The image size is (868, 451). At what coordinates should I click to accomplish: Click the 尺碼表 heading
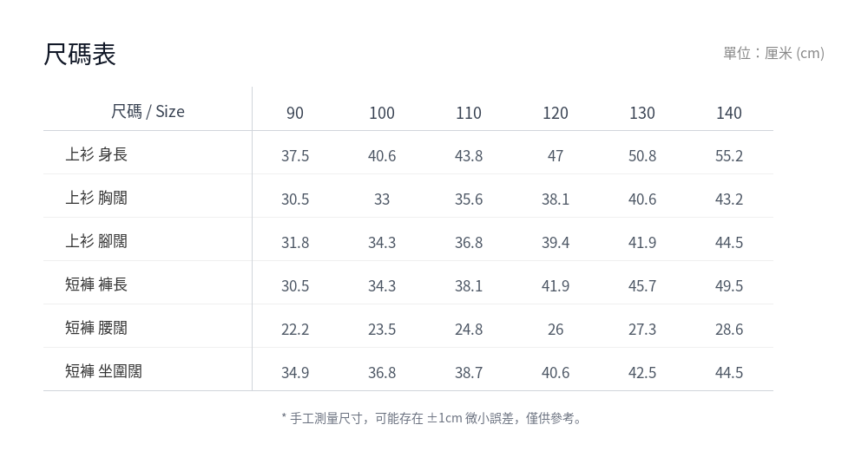point(80,55)
